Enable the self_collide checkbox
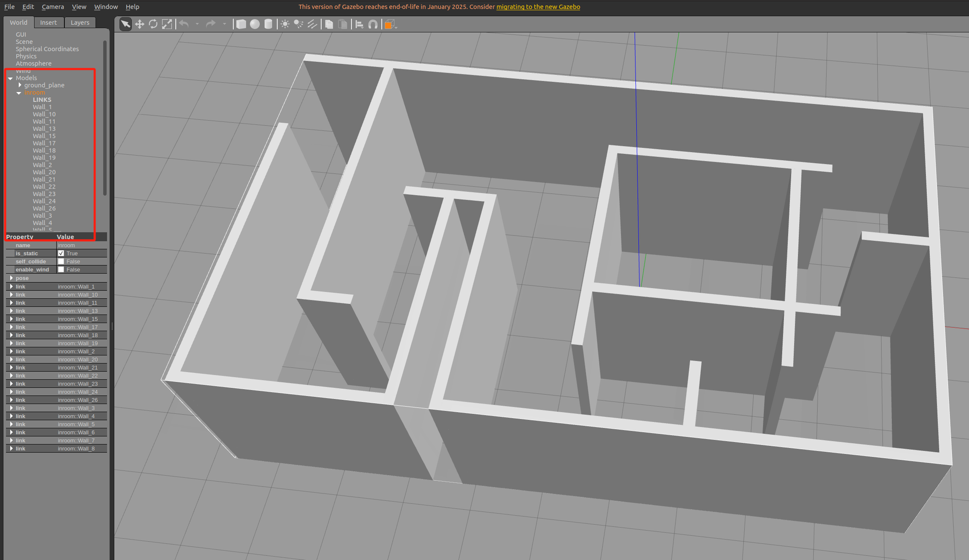This screenshot has width=969, height=560. point(61,261)
